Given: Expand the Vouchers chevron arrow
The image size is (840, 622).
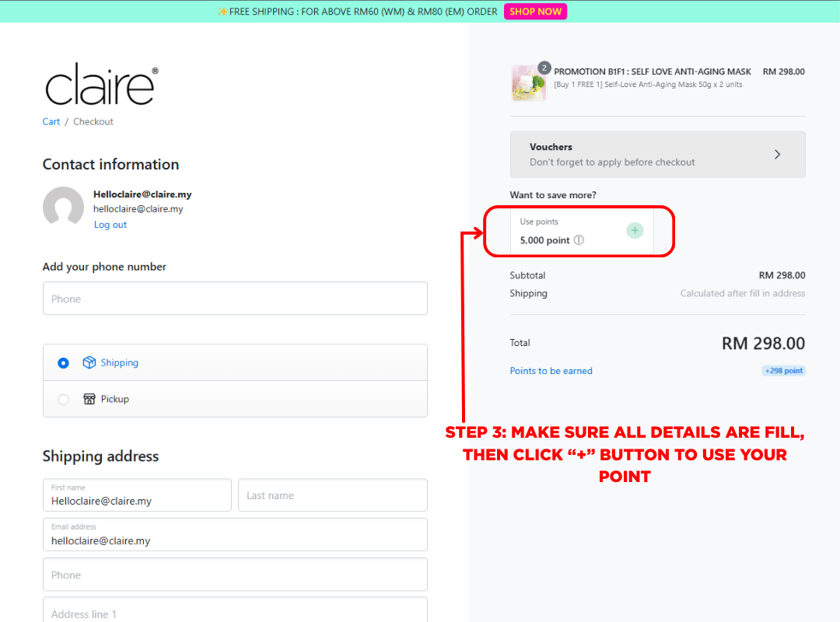Looking at the screenshot, I should click(777, 155).
